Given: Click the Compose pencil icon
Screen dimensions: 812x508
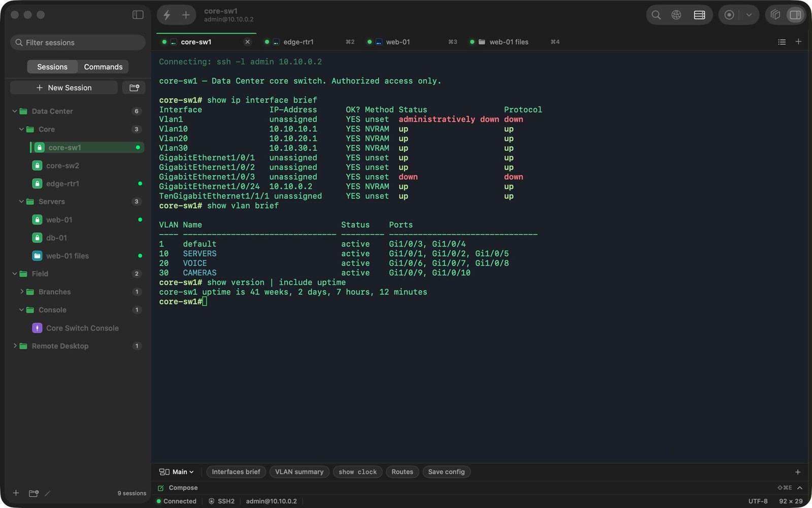Looking at the screenshot, I should tap(161, 488).
